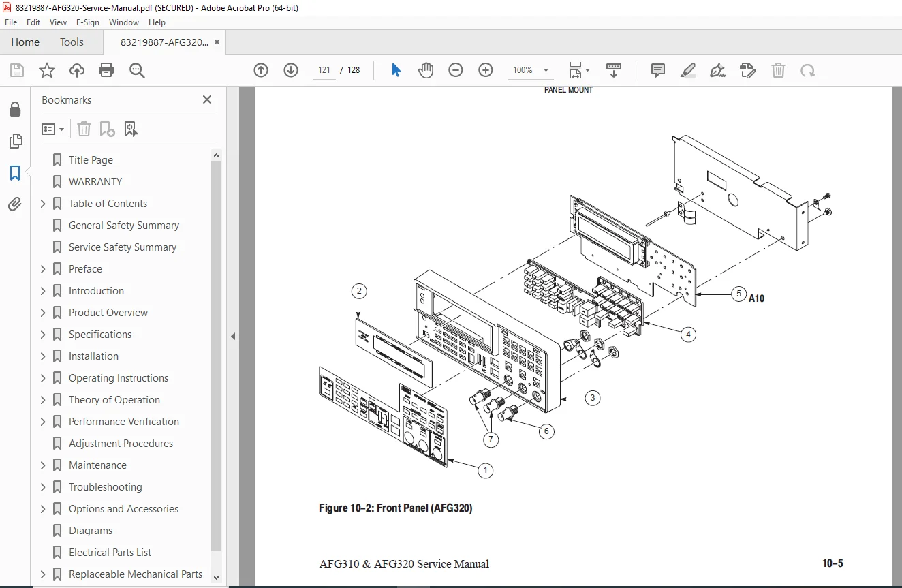Expand the Operating Instructions bookmark
Screen dimensions: 902x588
43,378
